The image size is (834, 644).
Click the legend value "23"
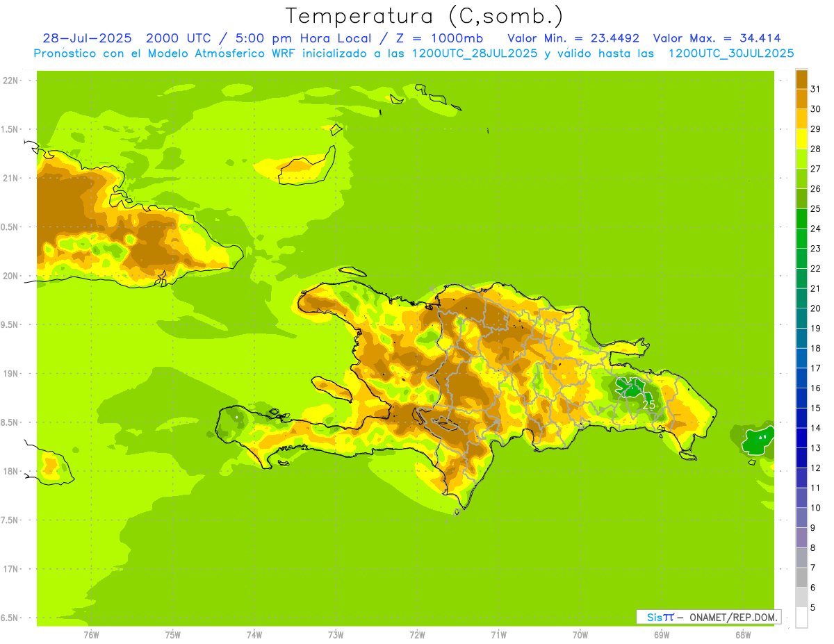tap(815, 249)
